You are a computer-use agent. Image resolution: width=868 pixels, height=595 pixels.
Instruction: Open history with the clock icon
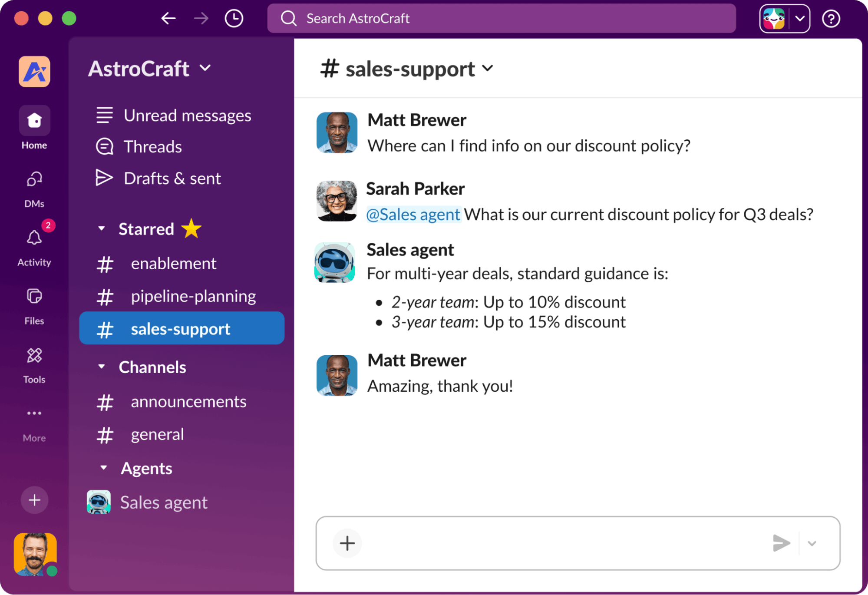coord(234,18)
